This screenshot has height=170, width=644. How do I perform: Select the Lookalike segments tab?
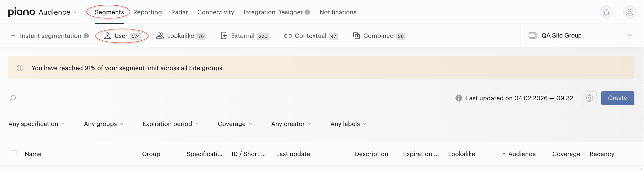(x=181, y=36)
